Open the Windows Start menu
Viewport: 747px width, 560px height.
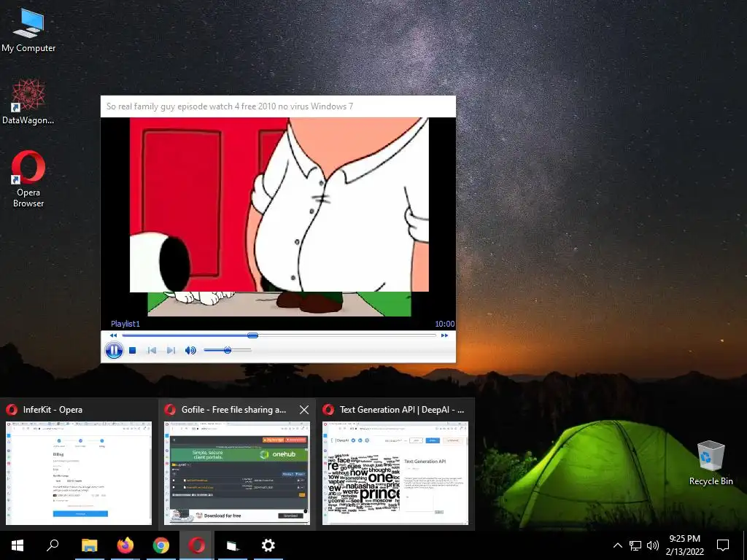(x=18, y=545)
